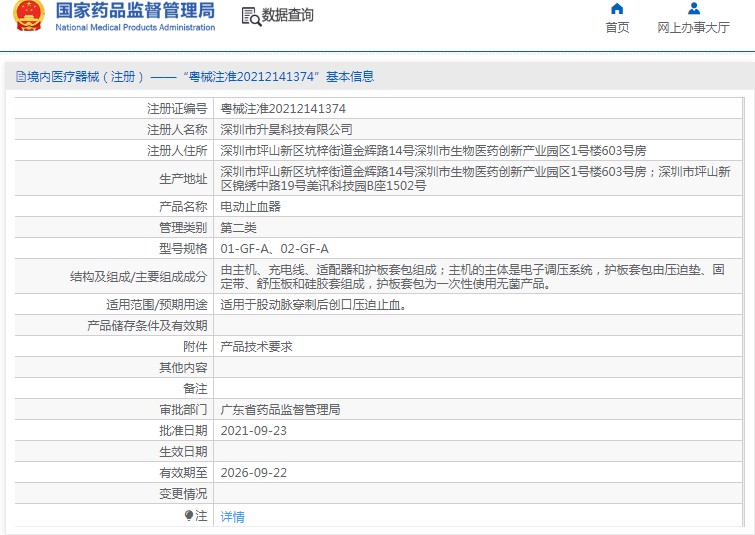This screenshot has height=535, width=755.
Task: Click the 审批部门 label
Action: (x=183, y=410)
